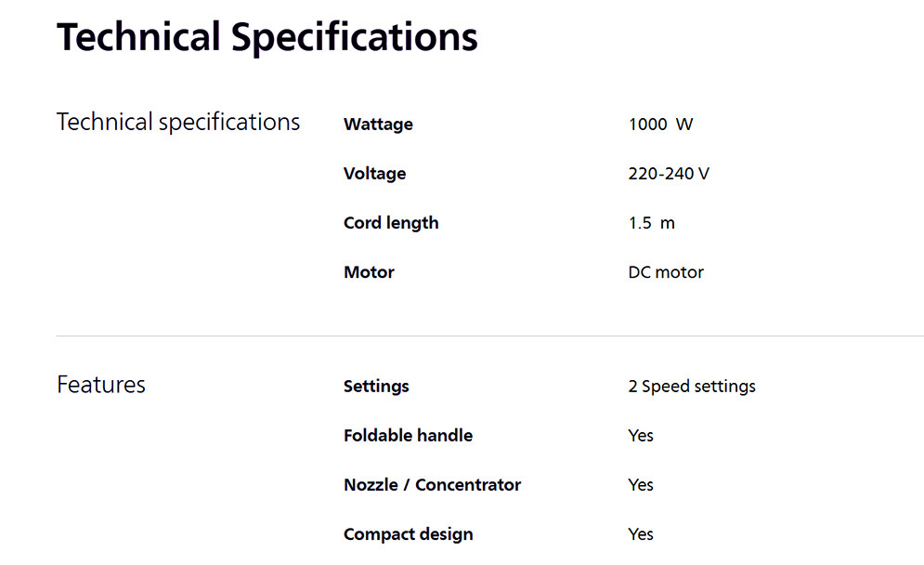Select the Compact design label
This screenshot has height=565, width=924.
coord(408,534)
